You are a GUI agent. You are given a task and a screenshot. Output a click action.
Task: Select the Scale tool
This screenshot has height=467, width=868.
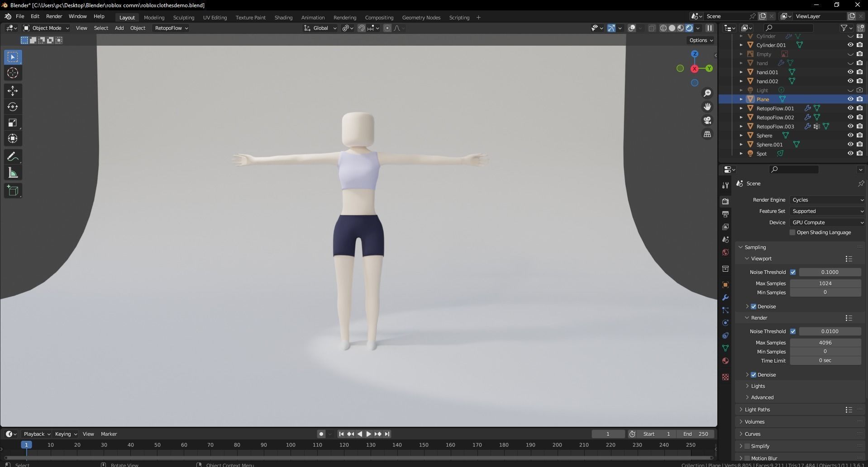[13, 123]
